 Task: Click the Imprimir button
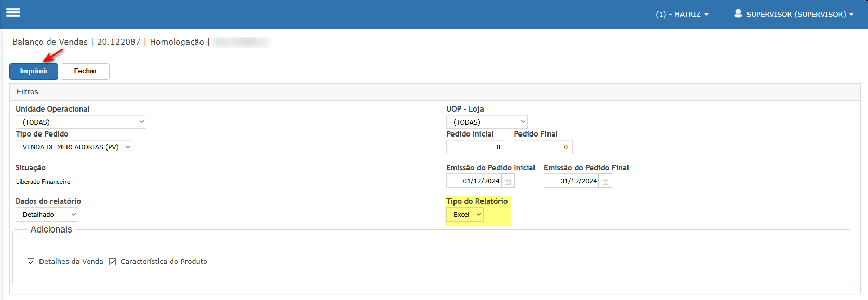[x=34, y=71]
